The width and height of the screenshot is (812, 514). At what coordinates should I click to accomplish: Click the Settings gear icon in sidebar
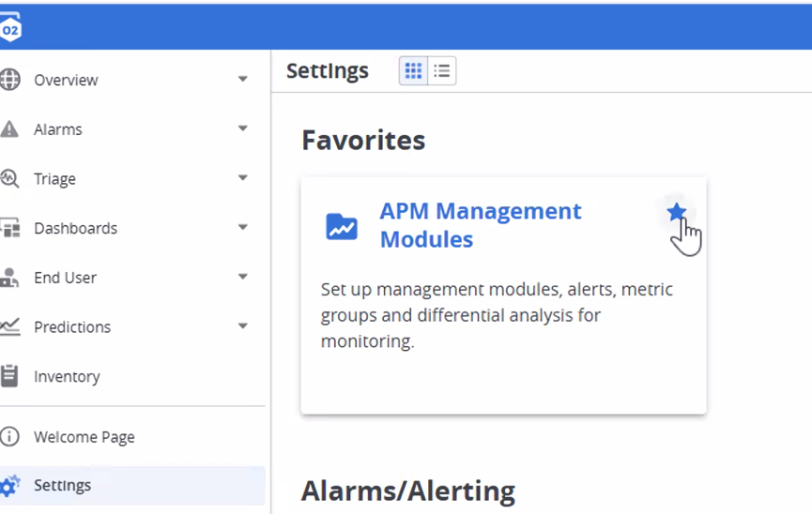[9, 486]
